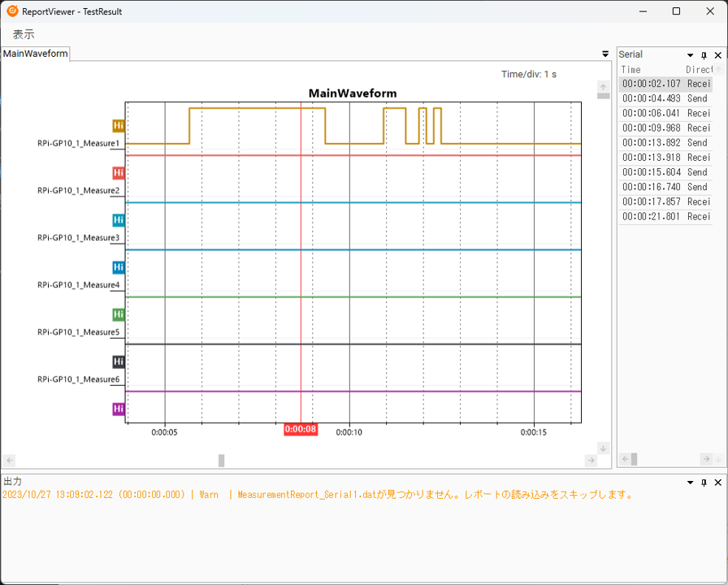The image size is (728, 585).
Task: Click the teal Hi badge for Measure3
Action: click(x=119, y=220)
